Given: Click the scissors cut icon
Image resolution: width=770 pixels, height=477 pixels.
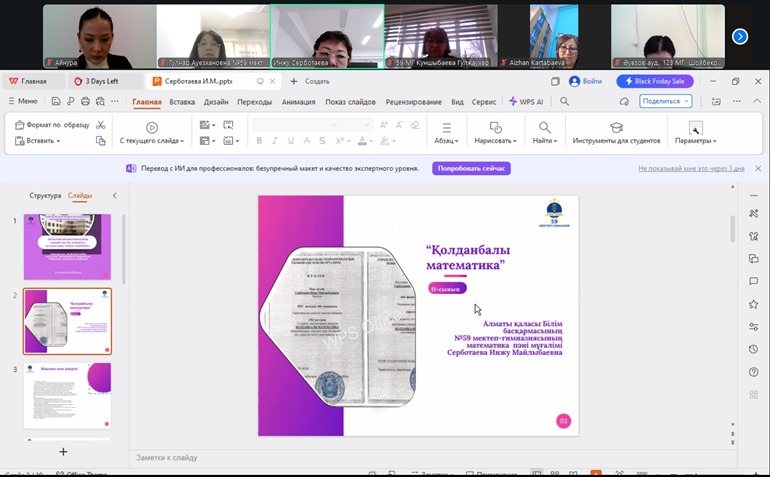Looking at the screenshot, I should pos(100,125).
